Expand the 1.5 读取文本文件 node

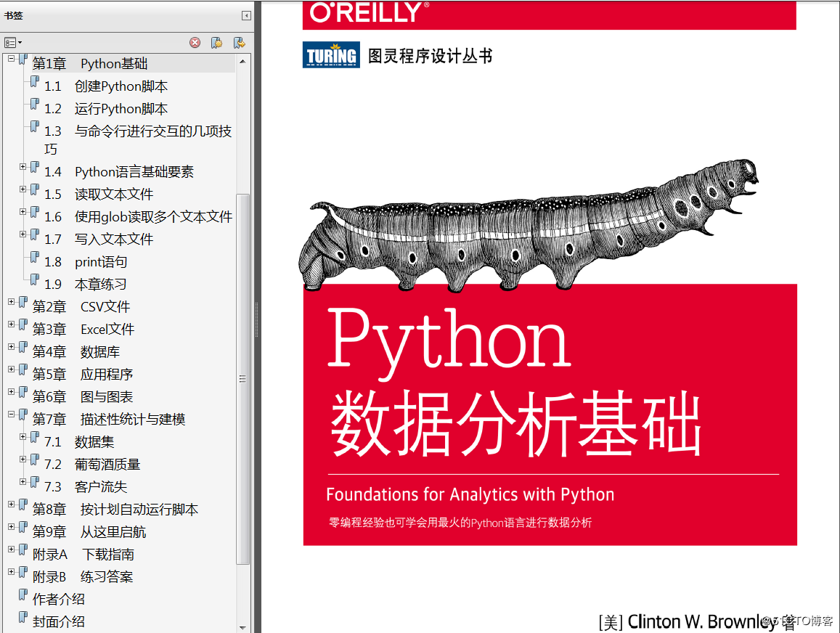tap(23, 189)
